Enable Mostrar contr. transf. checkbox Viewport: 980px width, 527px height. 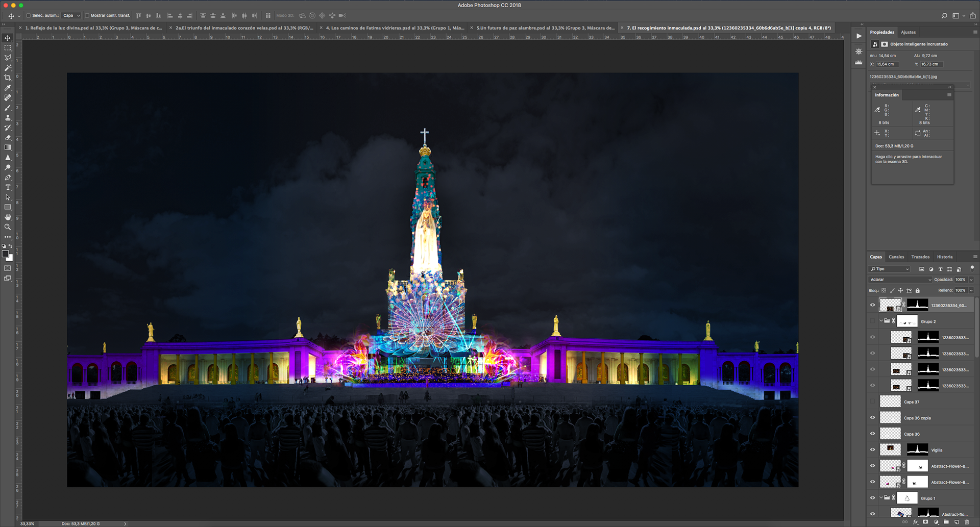click(x=87, y=16)
